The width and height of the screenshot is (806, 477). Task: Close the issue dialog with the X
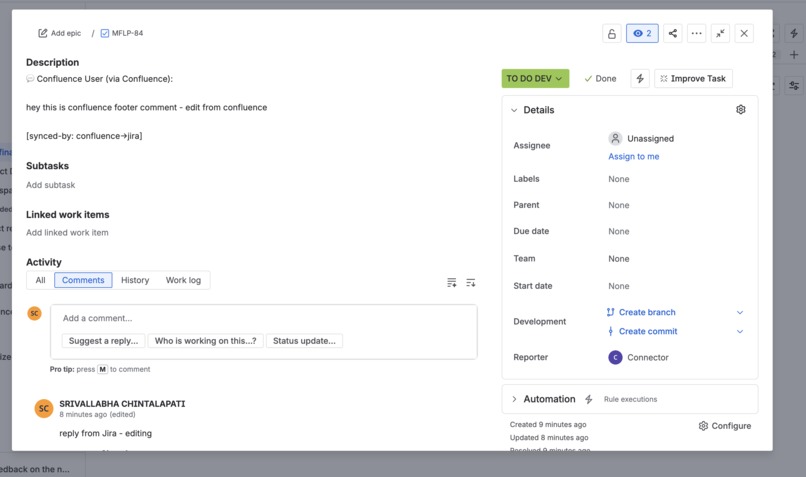pos(744,33)
